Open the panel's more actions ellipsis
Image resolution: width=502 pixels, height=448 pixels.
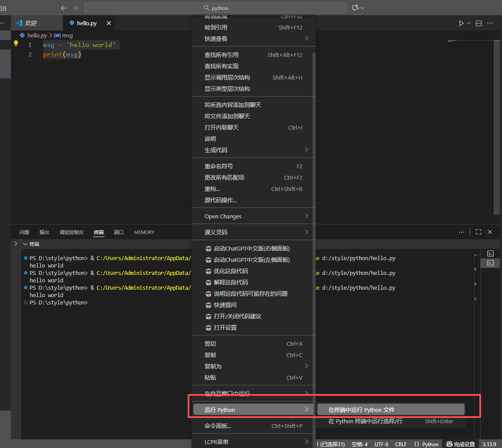(462, 232)
